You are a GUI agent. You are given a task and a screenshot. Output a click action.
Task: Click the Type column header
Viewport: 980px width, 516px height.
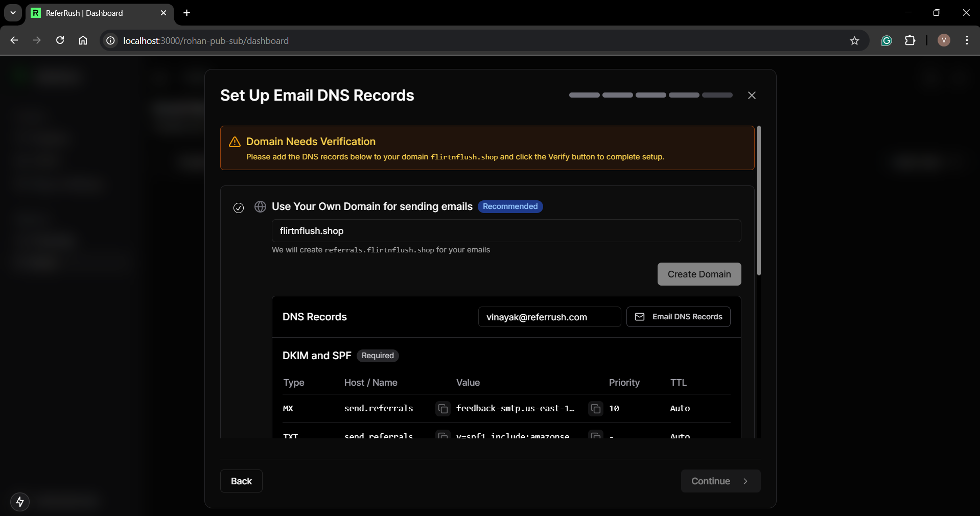(294, 383)
